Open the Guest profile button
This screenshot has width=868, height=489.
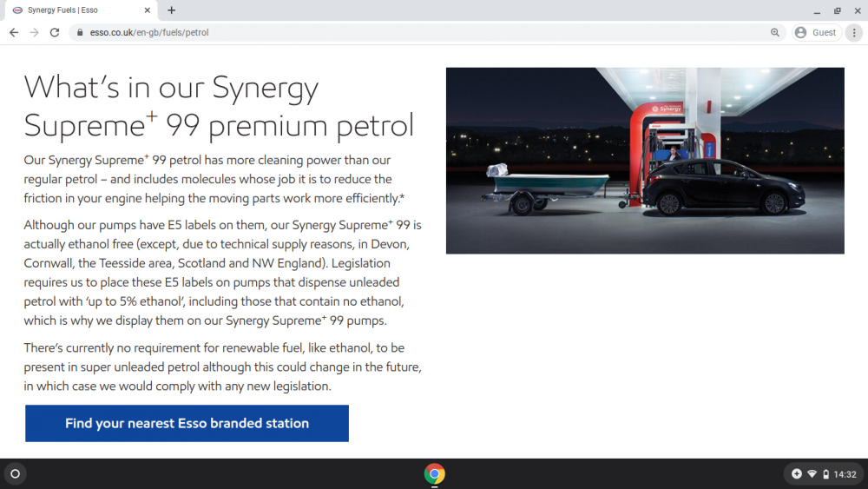tap(816, 33)
